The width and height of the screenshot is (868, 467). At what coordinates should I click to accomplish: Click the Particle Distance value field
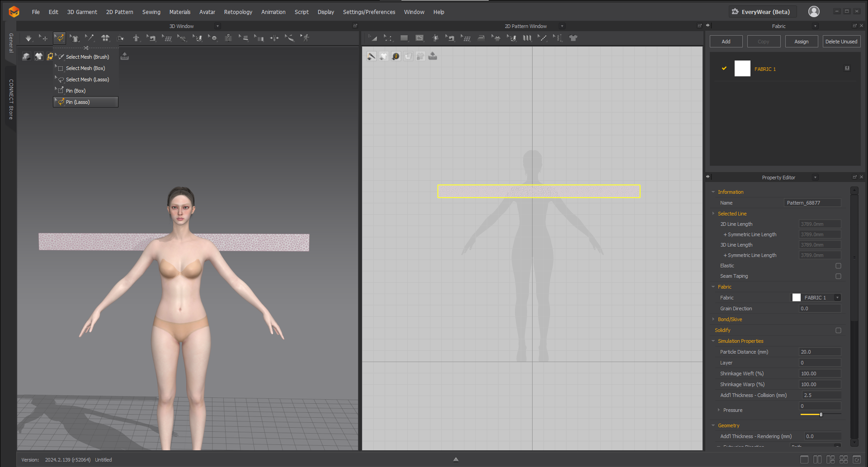pos(820,352)
